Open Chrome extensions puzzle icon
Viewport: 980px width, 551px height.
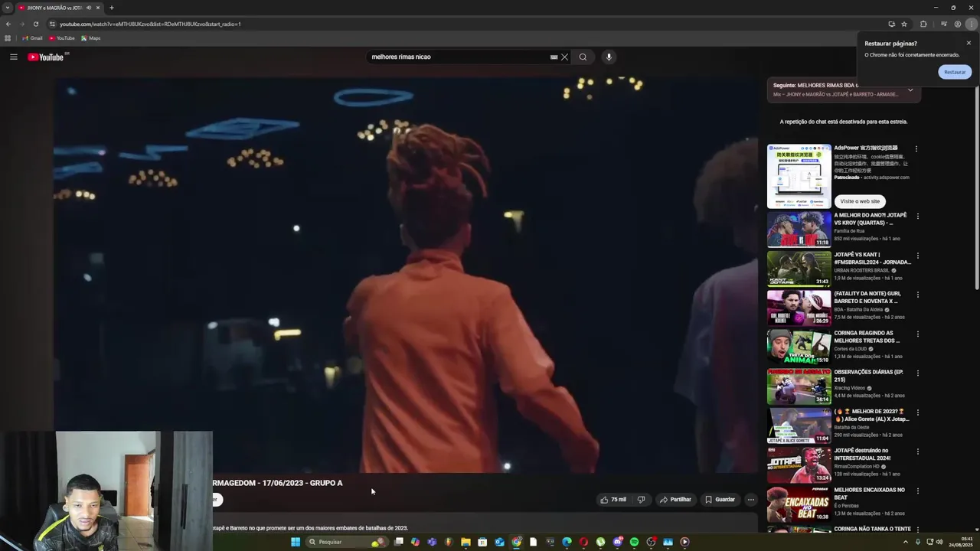923,24
